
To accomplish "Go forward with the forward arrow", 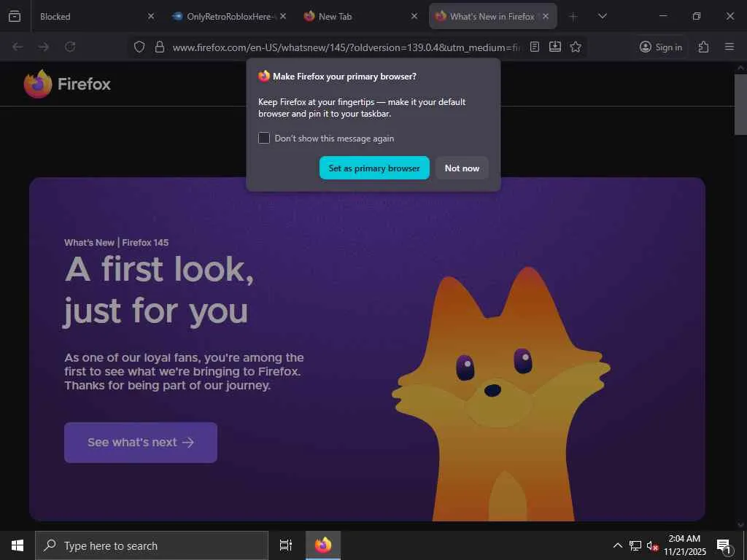I will (x=43, y=47).
